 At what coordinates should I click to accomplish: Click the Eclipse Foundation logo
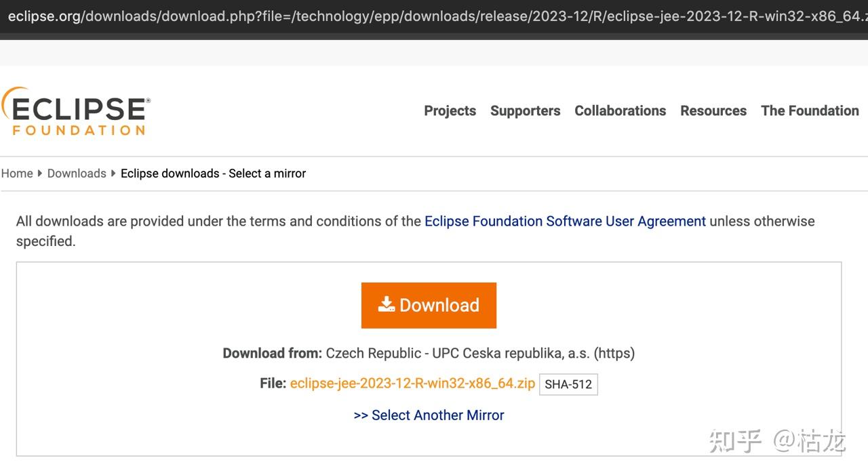75,110
